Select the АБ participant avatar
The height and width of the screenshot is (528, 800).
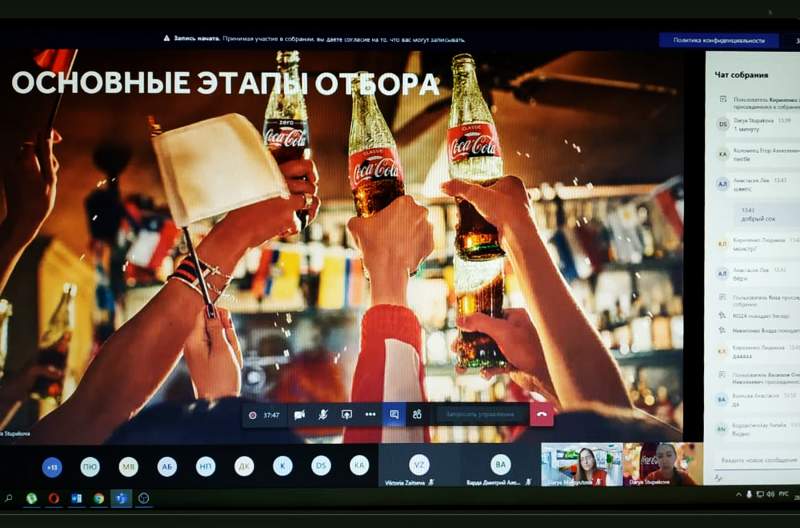pos(167,466)
